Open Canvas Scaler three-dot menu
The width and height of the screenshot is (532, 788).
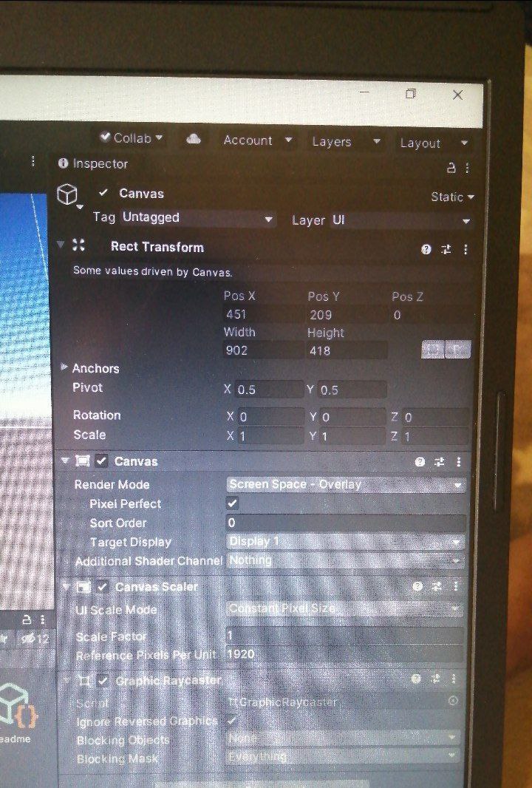[456, 586]
